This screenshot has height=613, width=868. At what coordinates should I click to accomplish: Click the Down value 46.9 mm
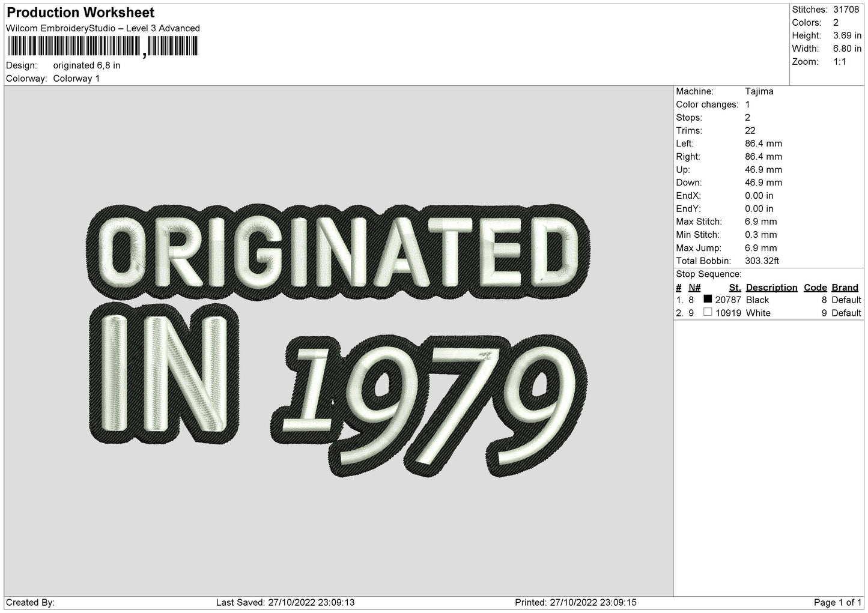coord(763,183)
